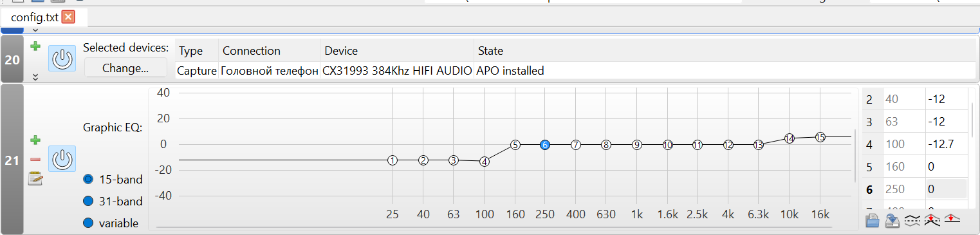
Task: Select the CX31993 384Khz HIFI AUDIO device cell
Action: [x=397, y=71]
